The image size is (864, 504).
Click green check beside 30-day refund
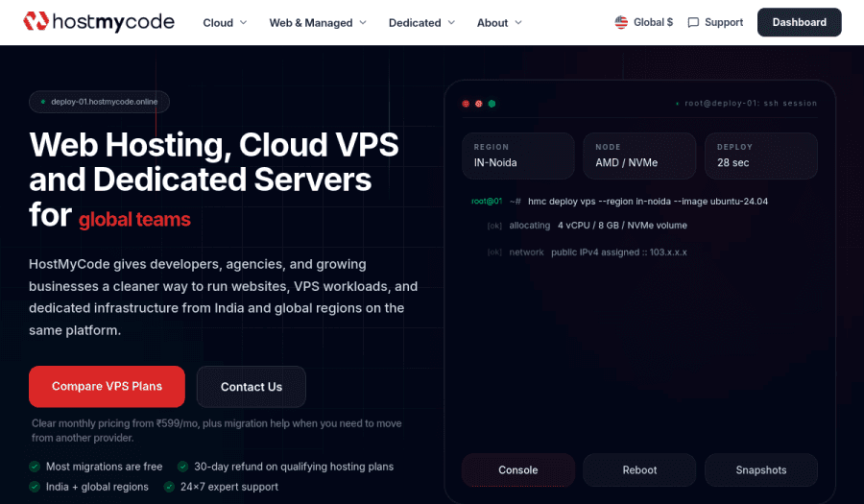click(x=183, y=467)
